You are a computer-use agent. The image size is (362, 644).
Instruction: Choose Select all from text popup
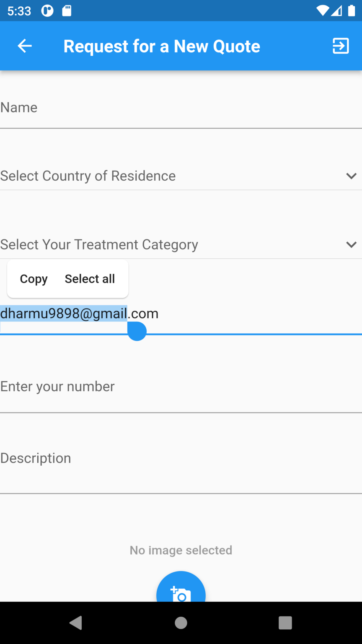[90, 279]
